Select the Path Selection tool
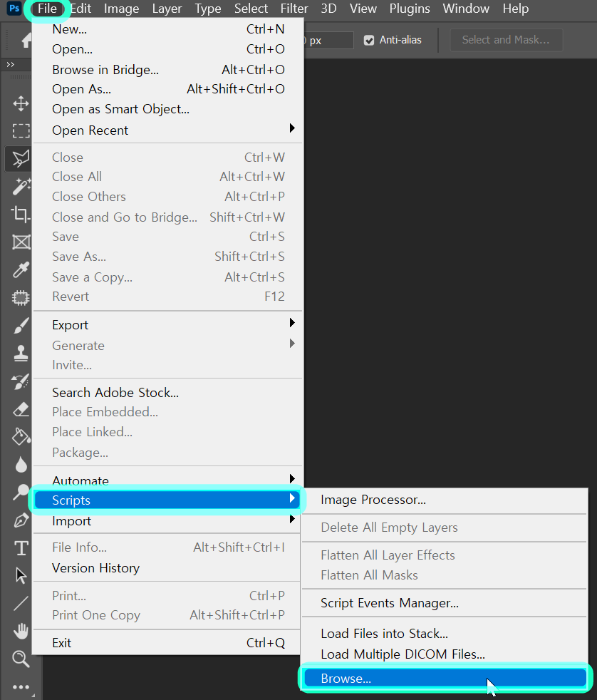 pos(21,576)
